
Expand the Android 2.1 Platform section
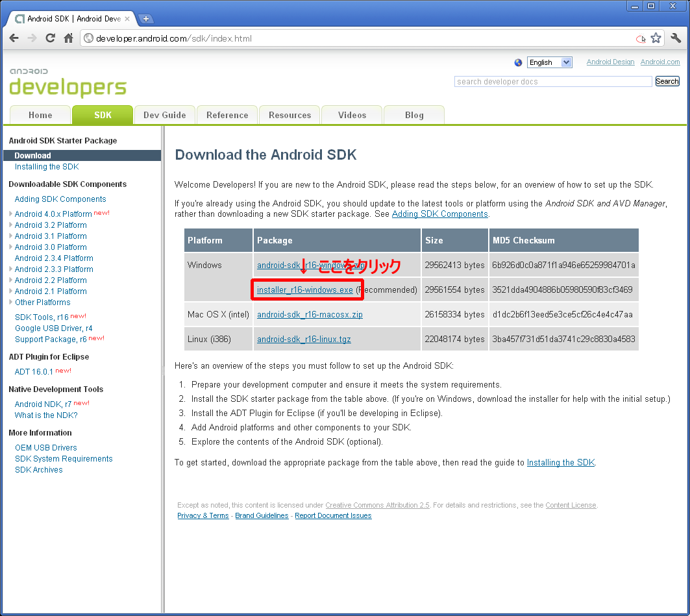(10, 290)
